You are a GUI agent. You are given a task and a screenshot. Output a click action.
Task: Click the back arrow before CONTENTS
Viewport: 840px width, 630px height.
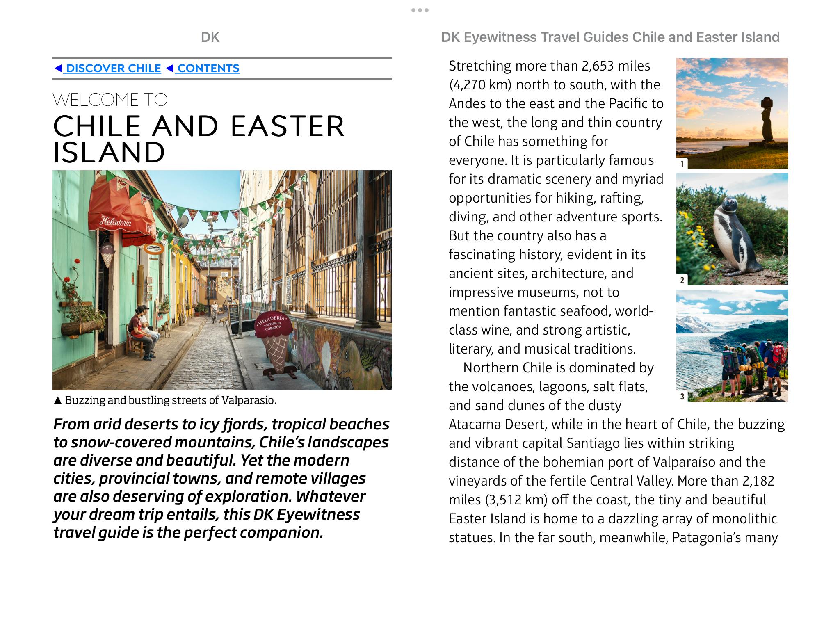169,68
